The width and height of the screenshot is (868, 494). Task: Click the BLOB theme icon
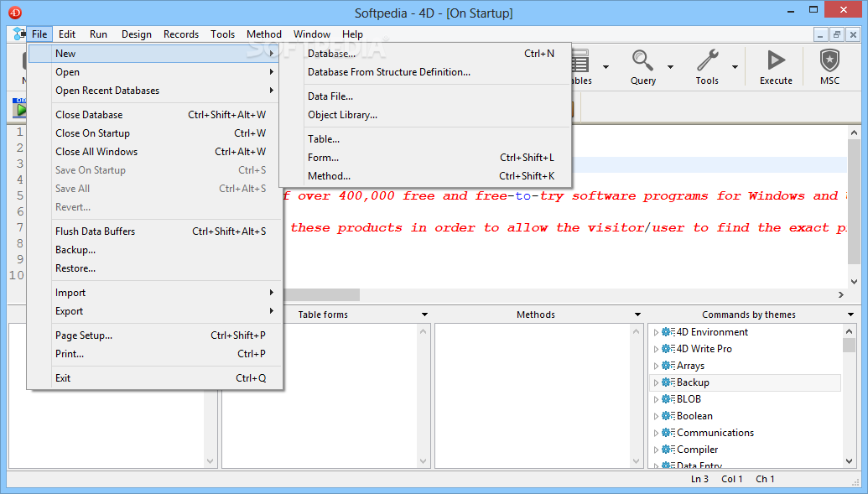click(x=668, y=399)
